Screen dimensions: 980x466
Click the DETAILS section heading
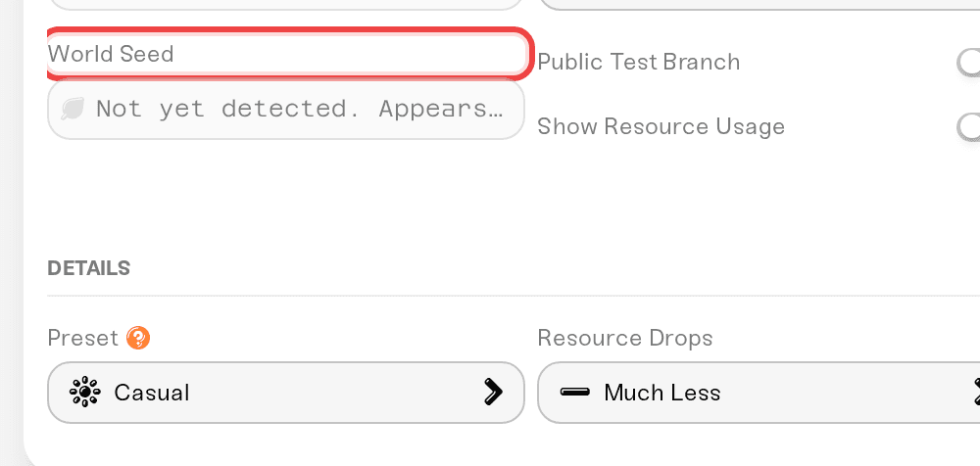(89, 268)
